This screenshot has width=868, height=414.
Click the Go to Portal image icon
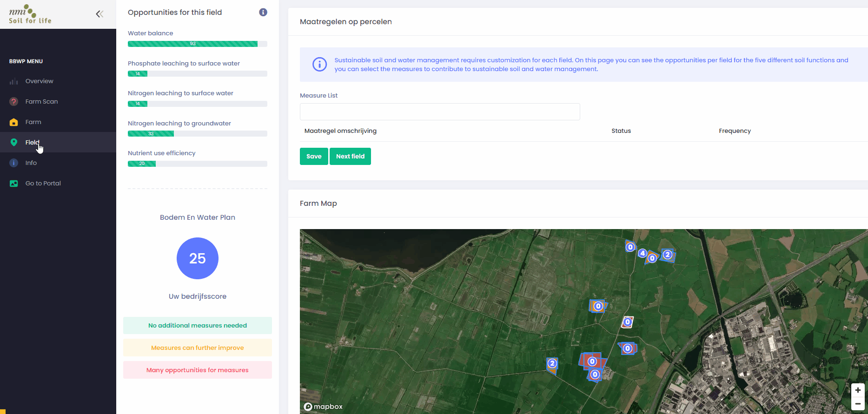[14, 184]
